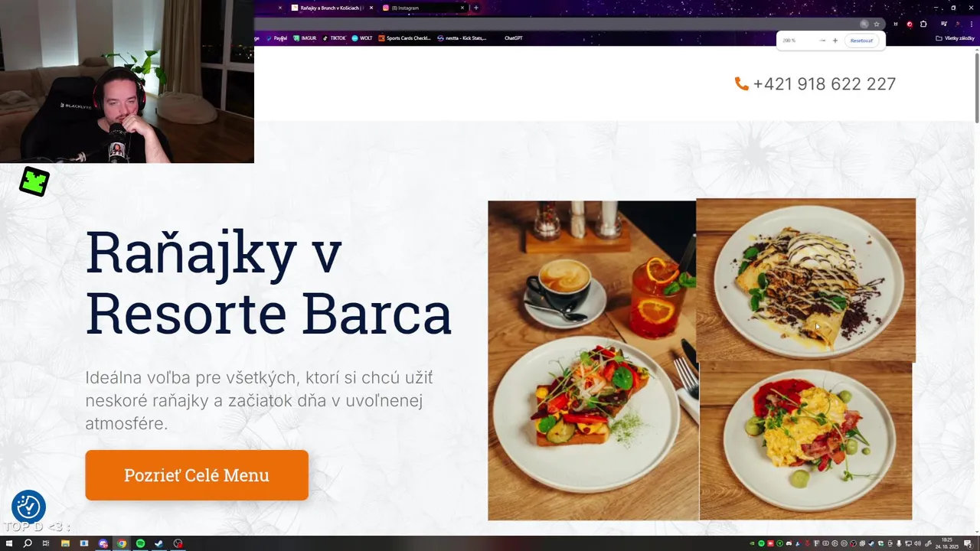The width and height of the screenshot is (980, 551).
Task: Open the Spotify icon in the taskbar
Action: tap(140, 543)
